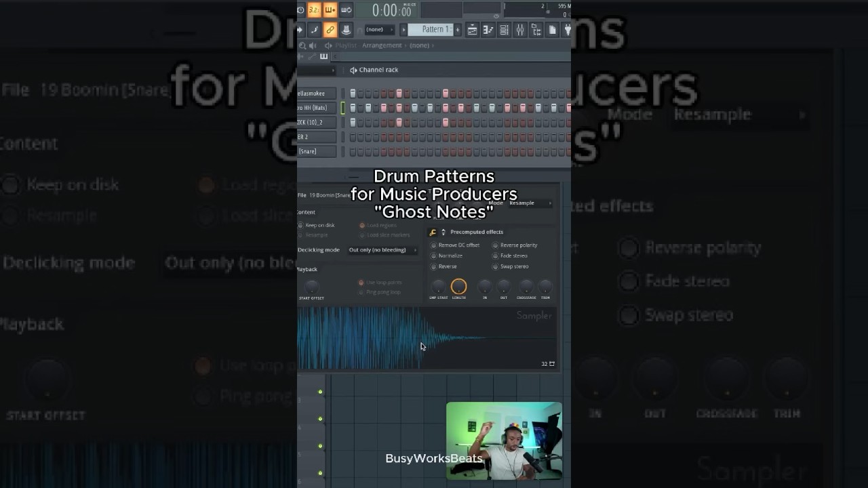Image resolution: width=868 pixels, height=488 pixels.
Task: Click the project file page icon
Action: tap(553, 30)
